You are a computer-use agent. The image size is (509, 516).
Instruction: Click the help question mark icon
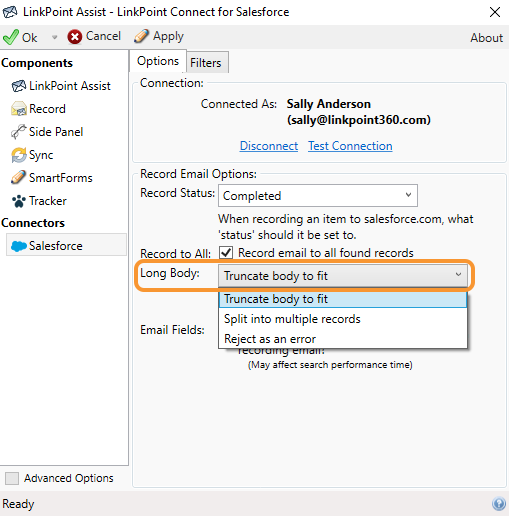pyautogui.click(x=499, y=503)
